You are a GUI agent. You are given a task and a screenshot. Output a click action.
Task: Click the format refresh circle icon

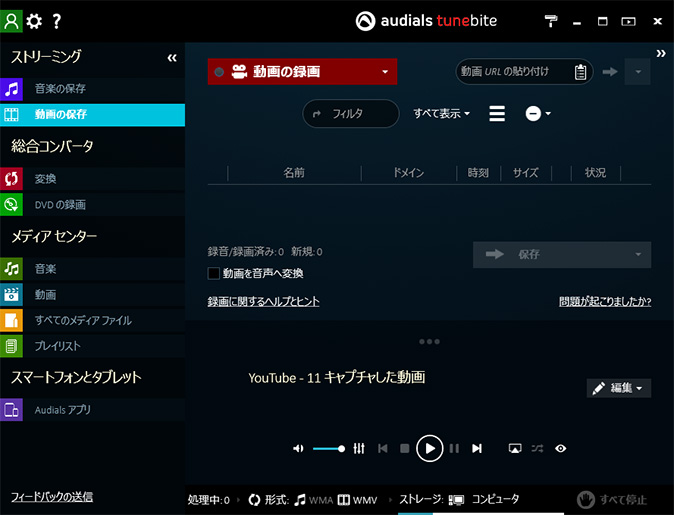point(254,500)
